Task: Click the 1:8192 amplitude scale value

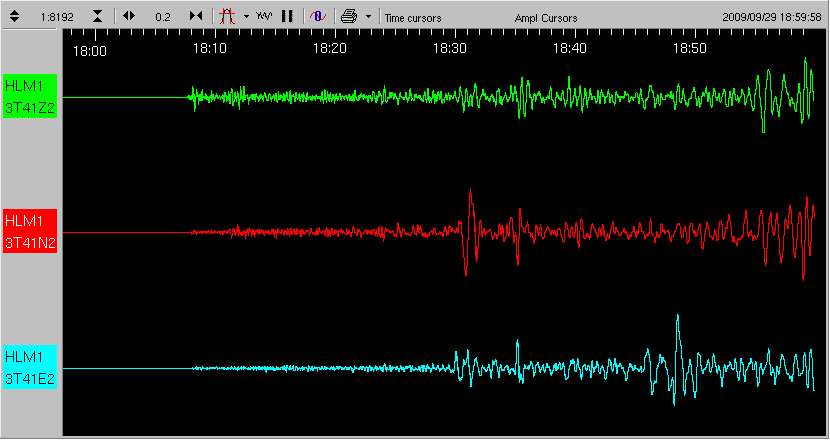Action: (56, 17)
